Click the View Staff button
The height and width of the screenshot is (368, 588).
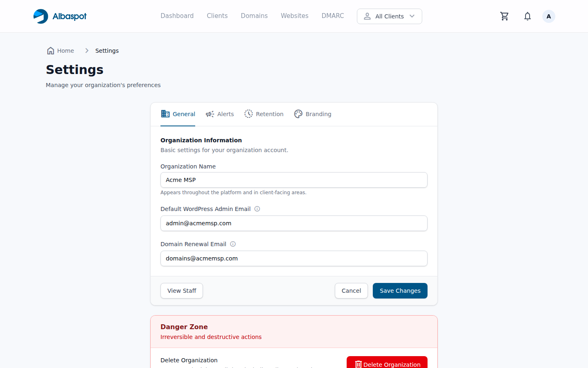point(181,290)
